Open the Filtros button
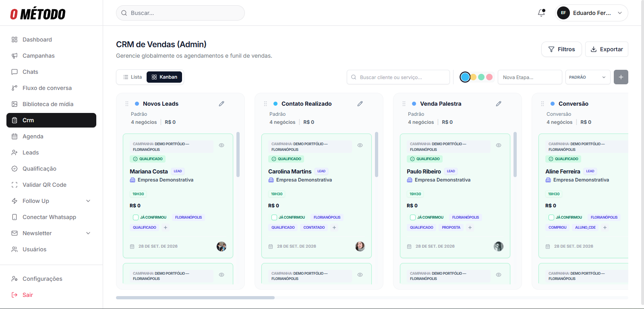The image size is (644, 309). click(561, 49)
